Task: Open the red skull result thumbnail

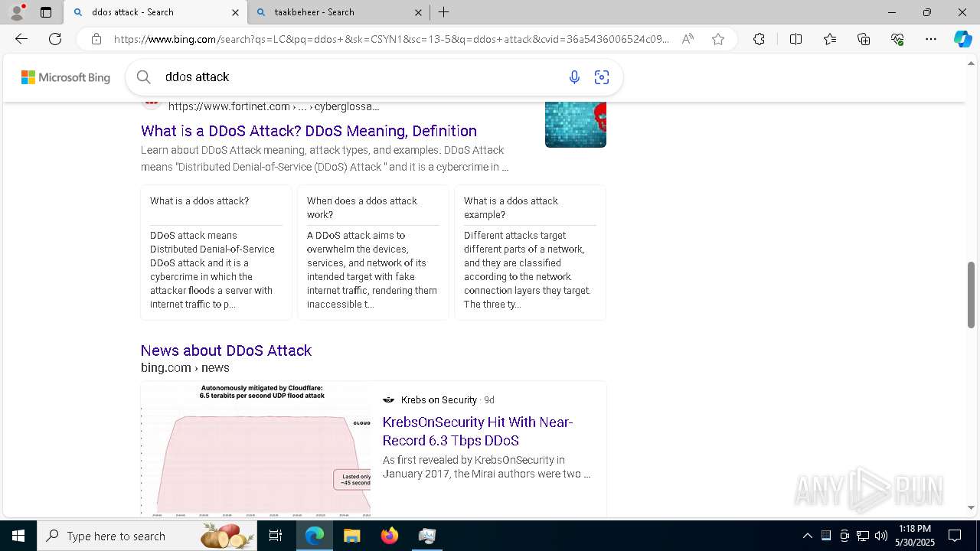Action: [576, 124]
